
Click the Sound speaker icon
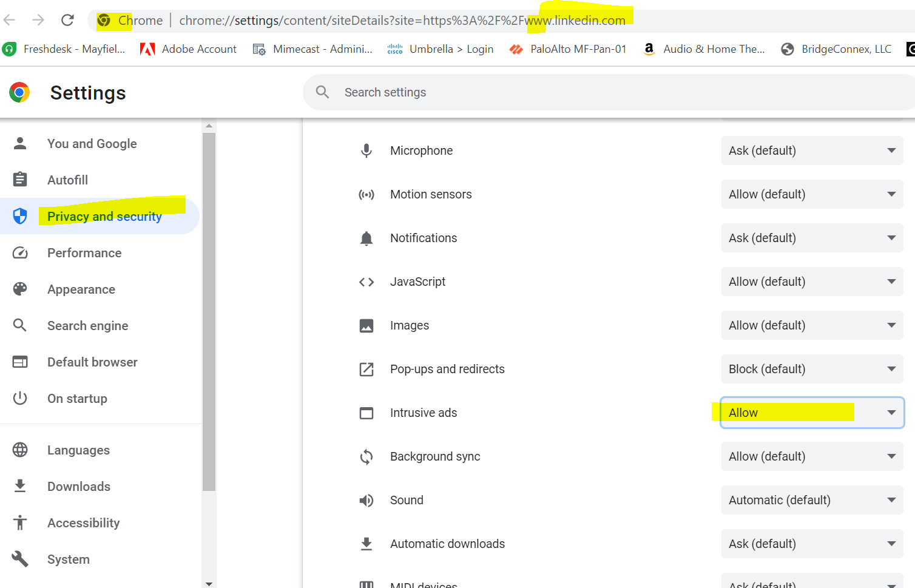366,501
